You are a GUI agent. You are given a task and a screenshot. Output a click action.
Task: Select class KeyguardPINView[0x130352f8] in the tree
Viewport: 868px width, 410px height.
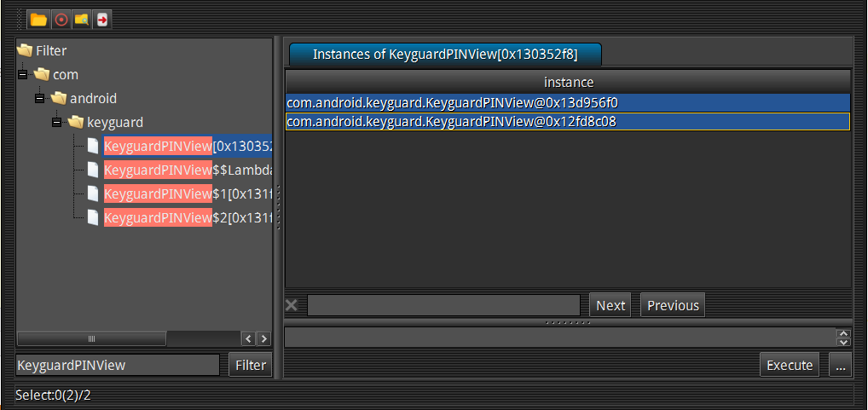[x=188, y=146]
